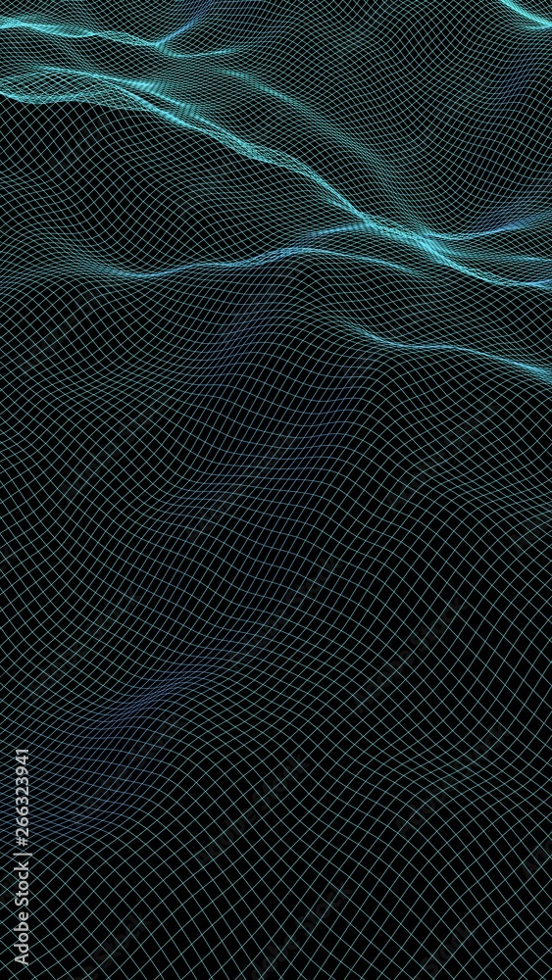Click the hash symbol before the ID number
The height and width of the screenshot is (980, 552).
click(x=22, y=840)
